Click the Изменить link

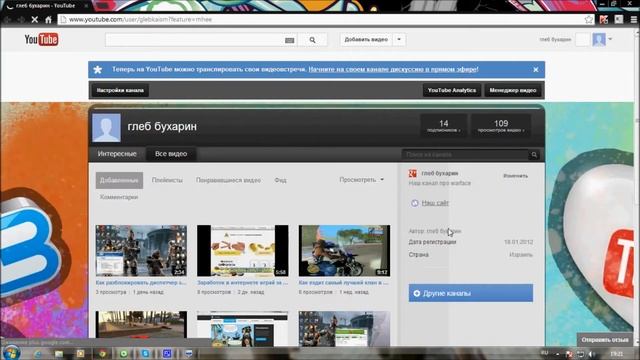point(516,176)
